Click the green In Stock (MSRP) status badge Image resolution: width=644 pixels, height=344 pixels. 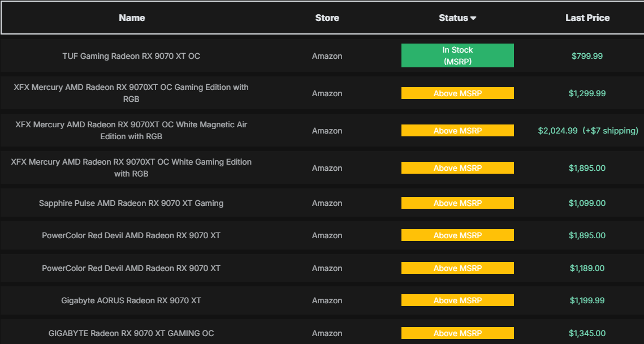(457, 55)
